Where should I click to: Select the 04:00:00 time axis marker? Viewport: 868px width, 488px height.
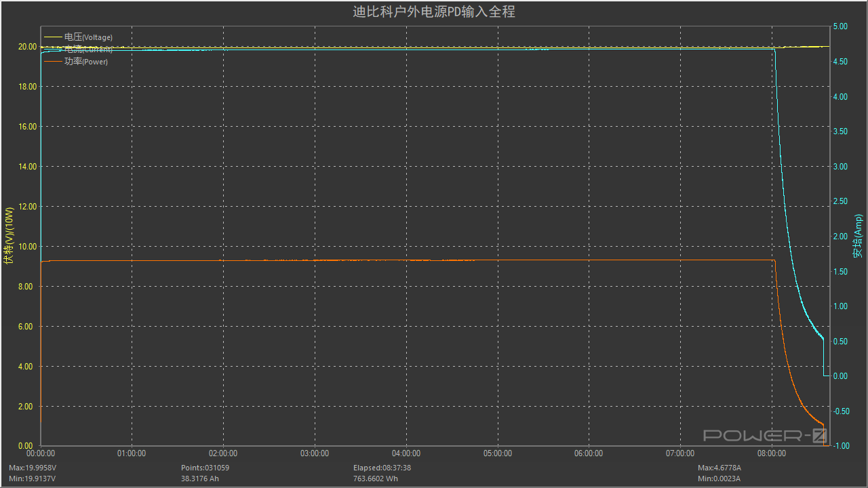click(x=406, y=453)
